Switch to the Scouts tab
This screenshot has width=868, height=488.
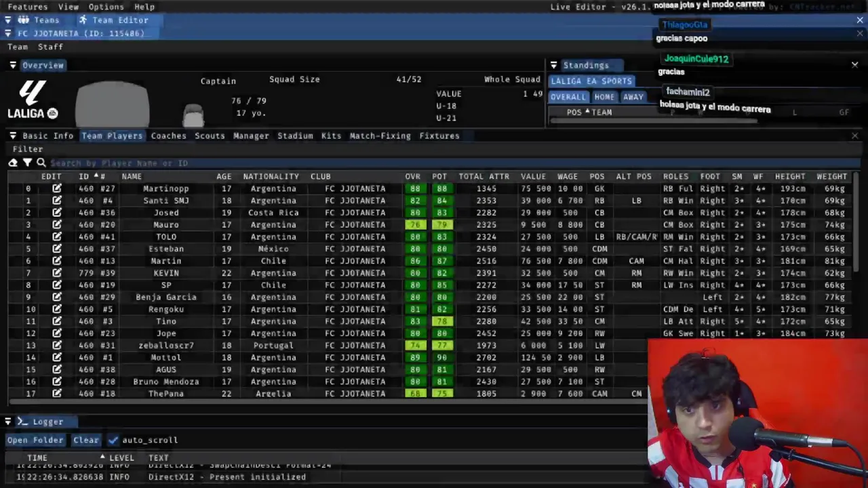[x=210, y=136]
